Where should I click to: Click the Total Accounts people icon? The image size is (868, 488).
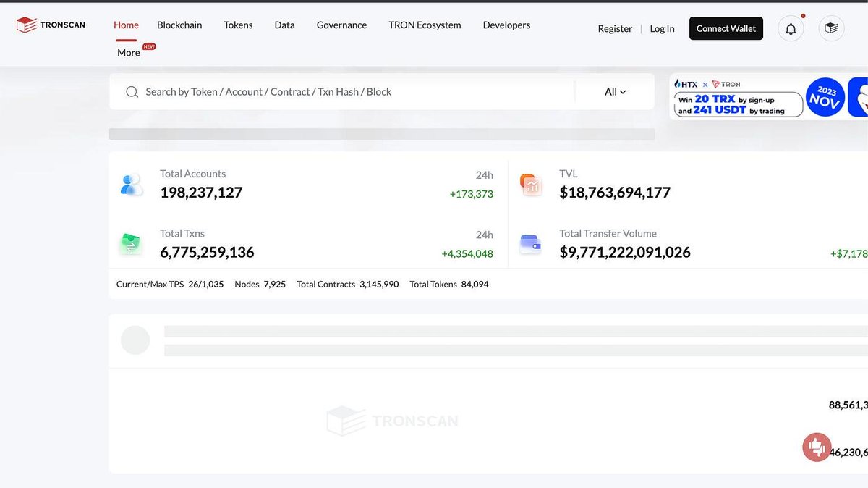click(x=132, y=185)
